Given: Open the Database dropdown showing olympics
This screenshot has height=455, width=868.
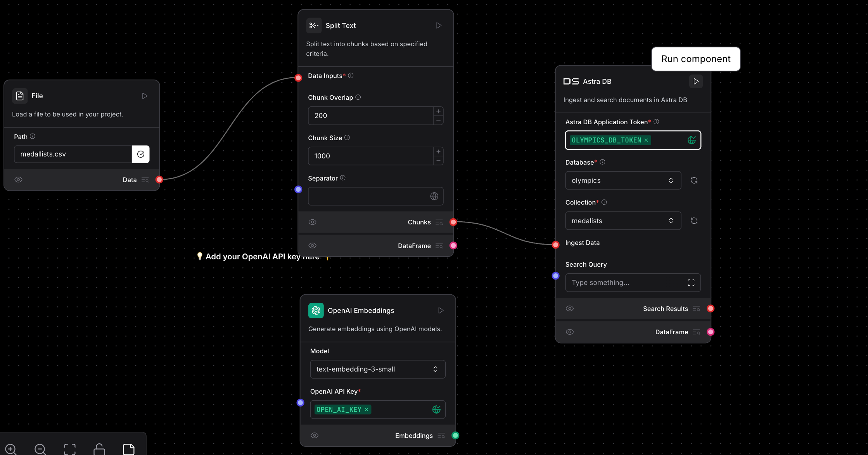Looking at the screenshot, I should pyautogui.click(x=623, y=180).
